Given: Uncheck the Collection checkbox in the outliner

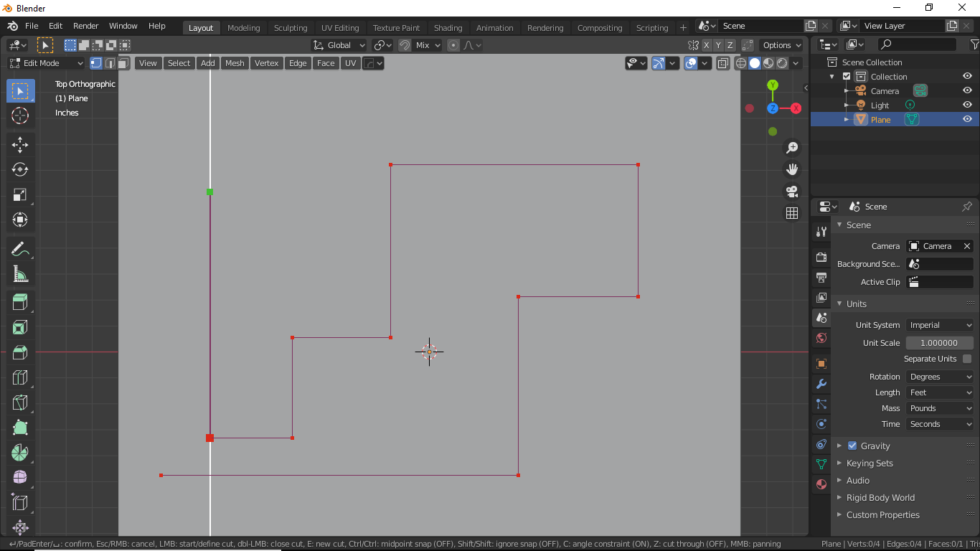Looking at the screenshot, I should (847, 77).
